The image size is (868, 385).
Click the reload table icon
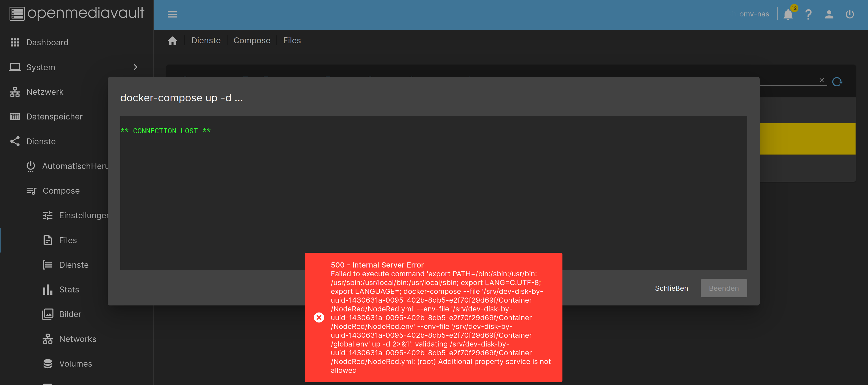(837, 82)
